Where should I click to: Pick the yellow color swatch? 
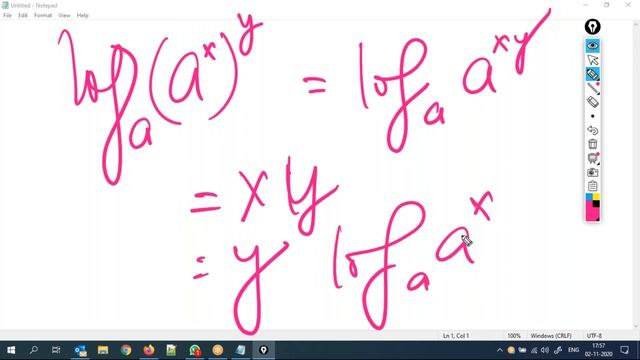click(596, 197)
